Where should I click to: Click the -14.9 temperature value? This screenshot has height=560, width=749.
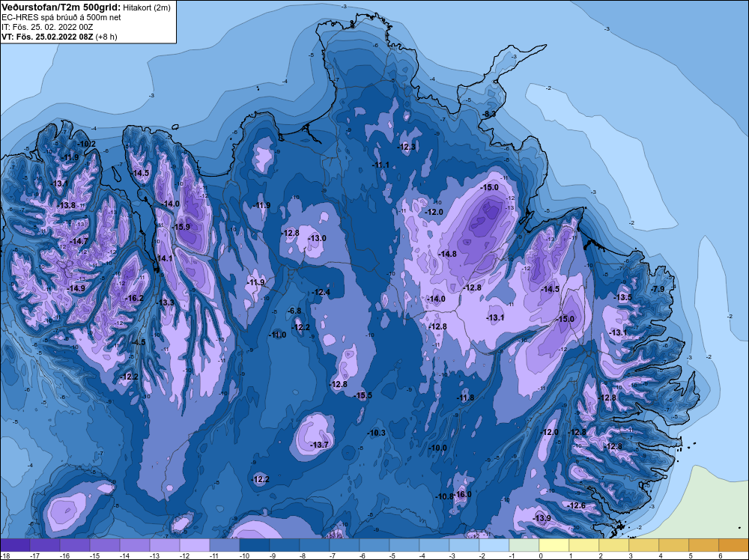point(76,289)
